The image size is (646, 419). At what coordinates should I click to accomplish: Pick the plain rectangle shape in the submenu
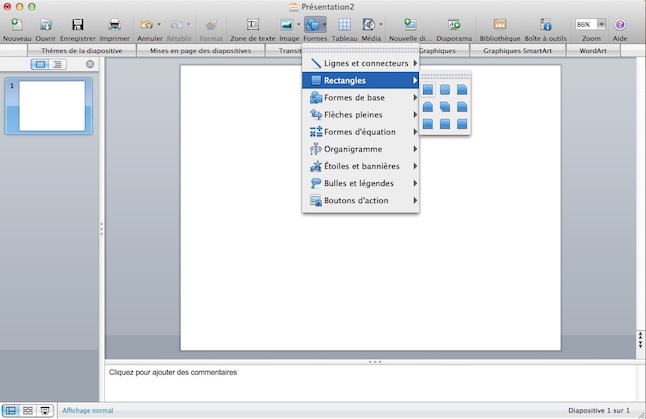[428, 90]
